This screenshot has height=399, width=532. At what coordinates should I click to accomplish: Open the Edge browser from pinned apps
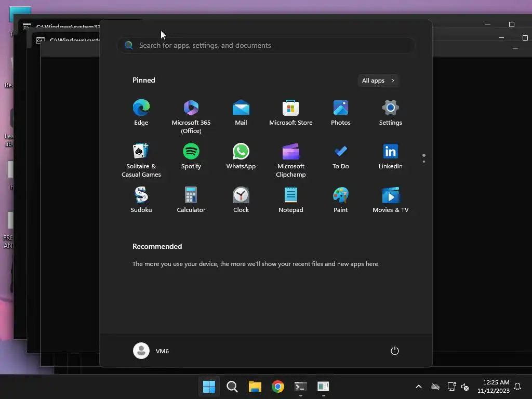pos(141,113)
